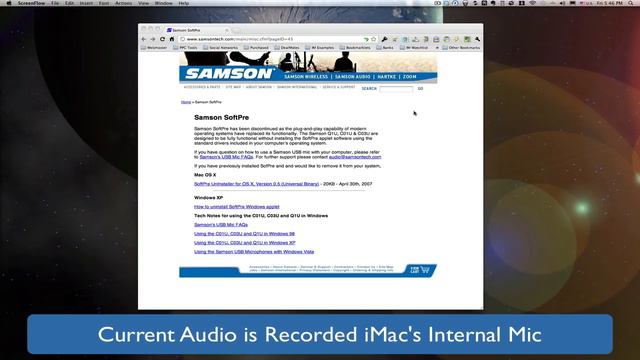Image resolution: width=640 pixels, height=360 pixels.
Task: Click the Samson logo banner
Action: 229,74
